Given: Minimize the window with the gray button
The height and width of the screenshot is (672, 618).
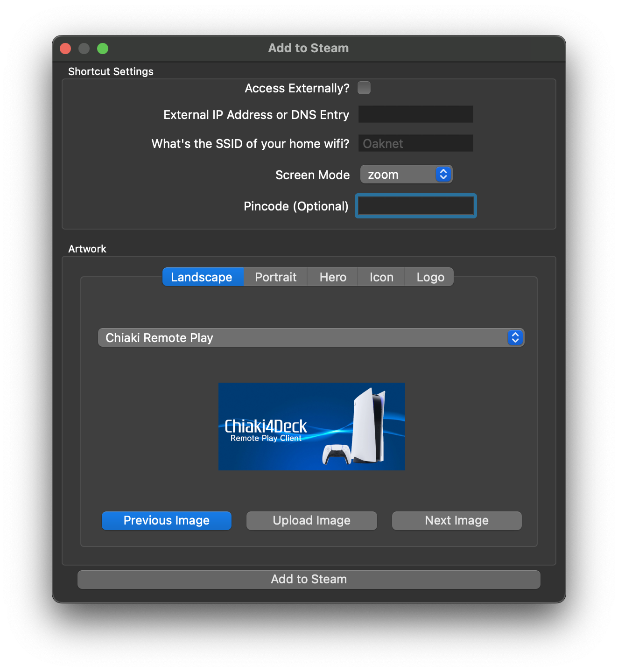Looking at the screenshot, I should [84, 49].
